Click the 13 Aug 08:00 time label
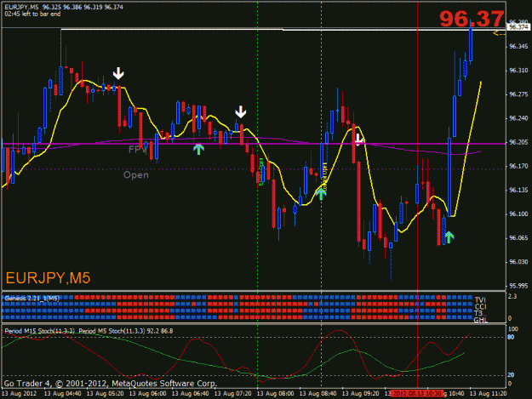The image size is (532, 399). click(275, 394)
